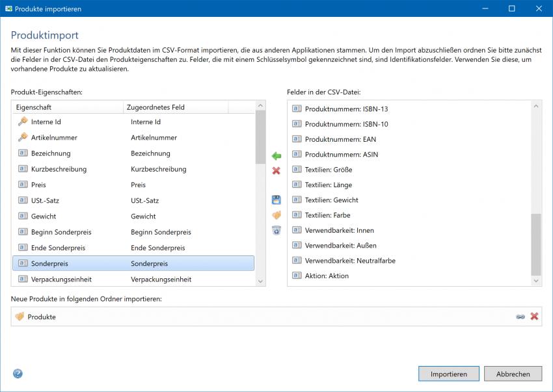553x392 pixels.
Task: Click up arrow of CSV fields scrollbar
Action: (536, 105)
